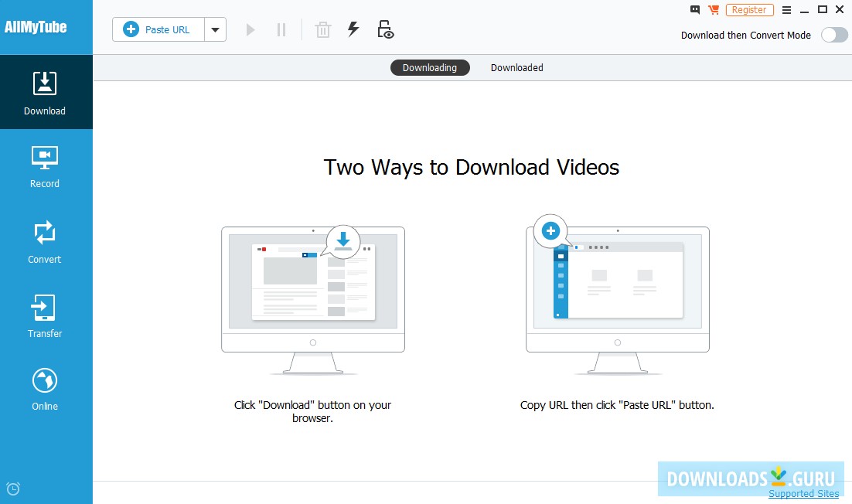The height and width of the screenshot is (504, 852).
Task: Open the hamburger menu
Action: [786, 10]
